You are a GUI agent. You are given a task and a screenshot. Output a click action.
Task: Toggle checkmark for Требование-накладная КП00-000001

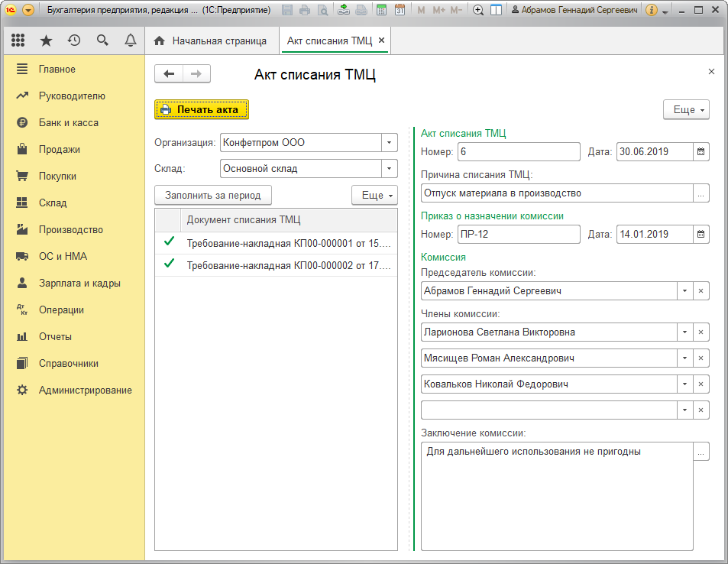coord(169,243)
